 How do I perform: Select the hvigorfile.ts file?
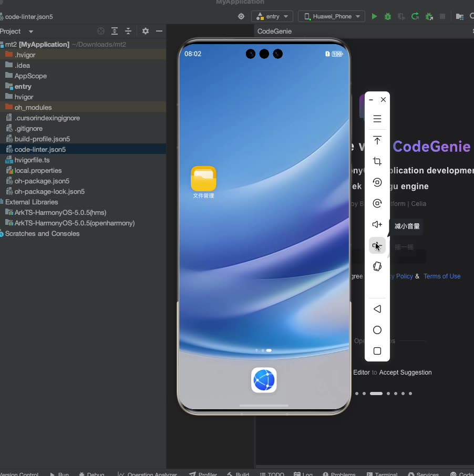(x=32, y=160)
